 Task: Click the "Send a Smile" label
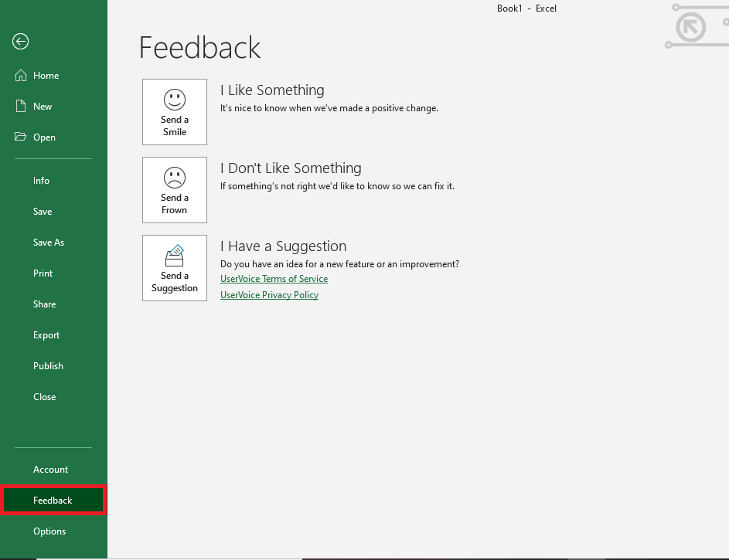[175, 126]
